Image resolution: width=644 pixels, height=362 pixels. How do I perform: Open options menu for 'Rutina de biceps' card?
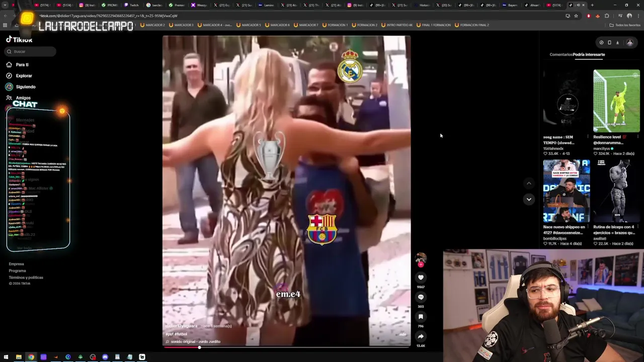(x=638, y=227)
